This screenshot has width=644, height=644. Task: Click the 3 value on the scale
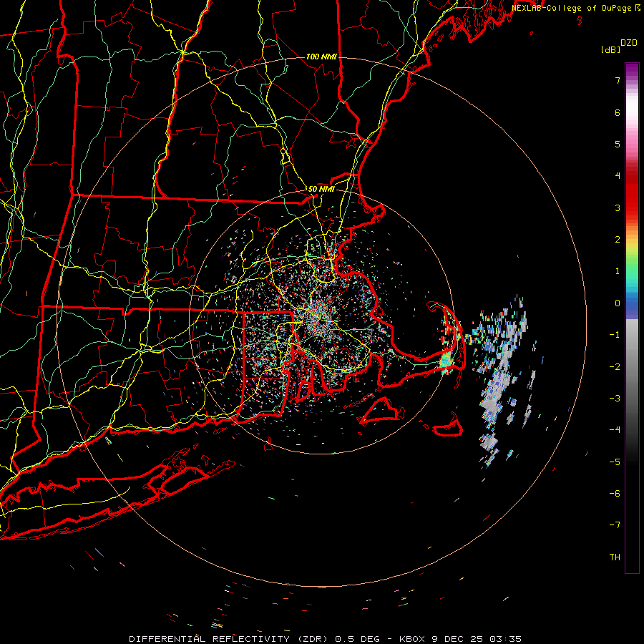618,208
